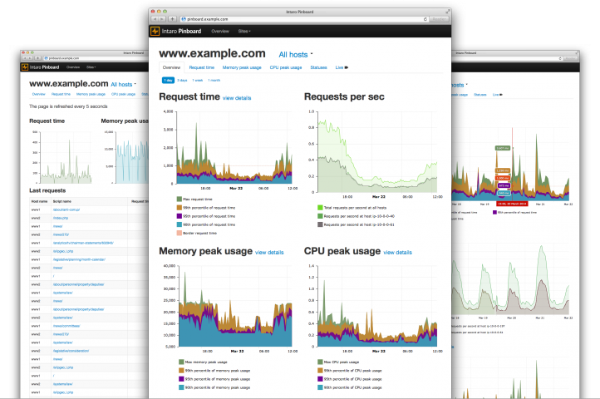Viewport: 600px width, 399px height.
Task: Click the Pinboard logo icon in left window
Action: click(25, 67)
